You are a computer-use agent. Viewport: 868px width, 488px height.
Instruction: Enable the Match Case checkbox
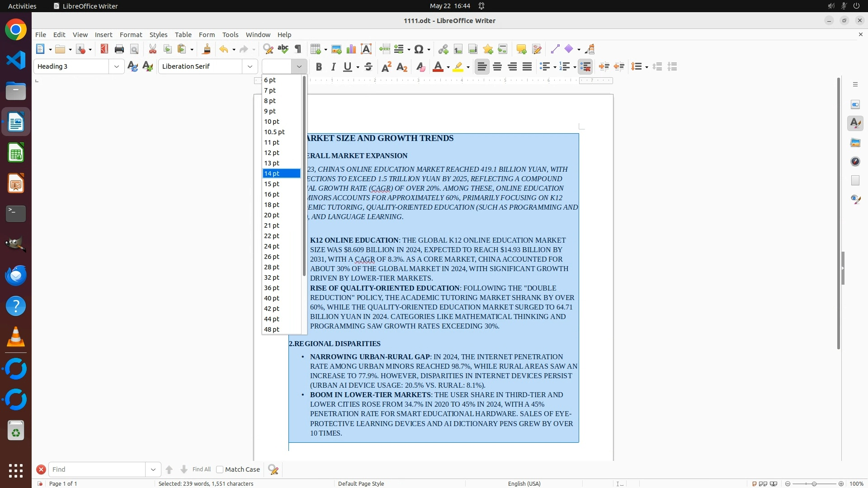pyautogui.click(x=220, y=469)
